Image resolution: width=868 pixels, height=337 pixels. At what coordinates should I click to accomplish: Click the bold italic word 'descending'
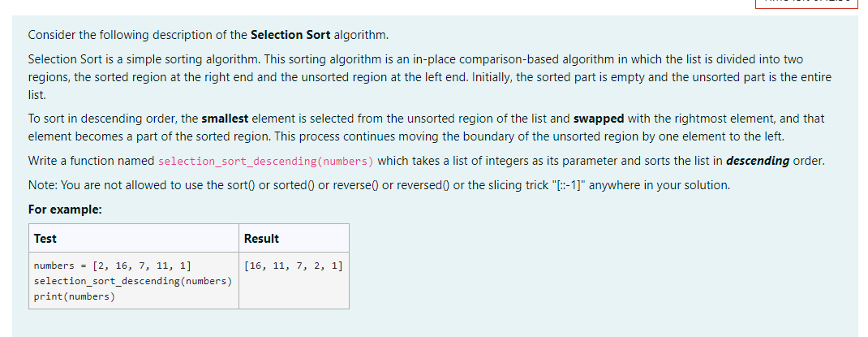click(x=758, y=161)
